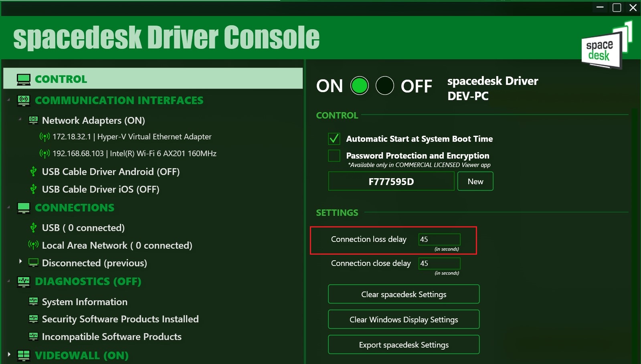Screen dimensions: 641x364
Task: Generate a New password code
Action: click(x=475, y=181)
